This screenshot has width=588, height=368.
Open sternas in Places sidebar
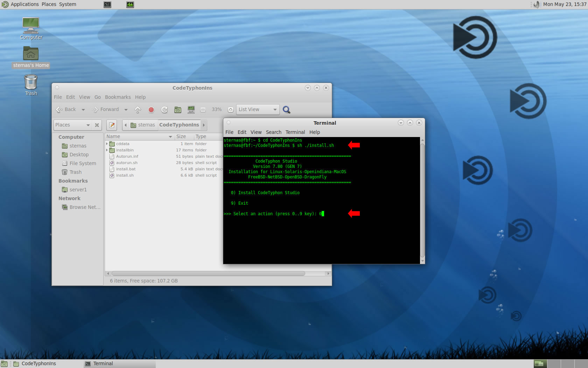tap(78, 146)
